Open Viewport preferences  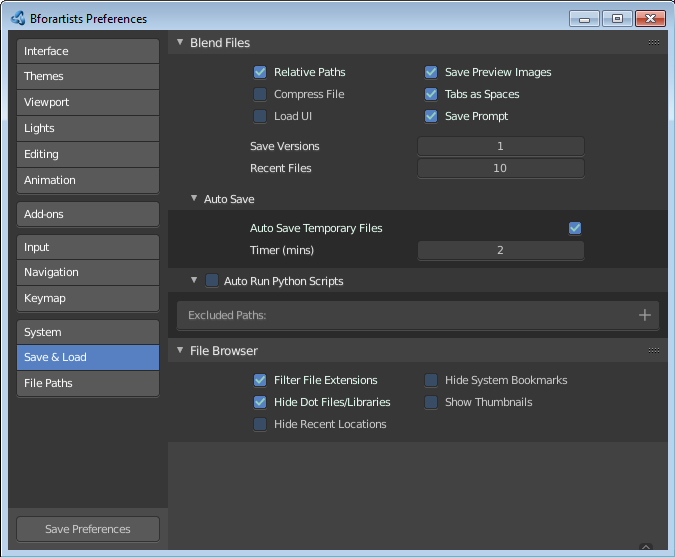point(88,102)
